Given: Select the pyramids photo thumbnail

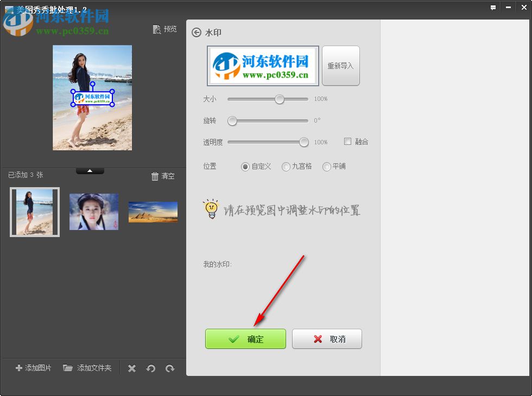Looking at the screenshot, I should tap(153, 212).
